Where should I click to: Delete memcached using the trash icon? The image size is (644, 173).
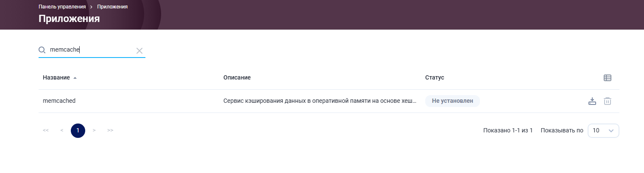pyautogui.click(x=608, y=101)
